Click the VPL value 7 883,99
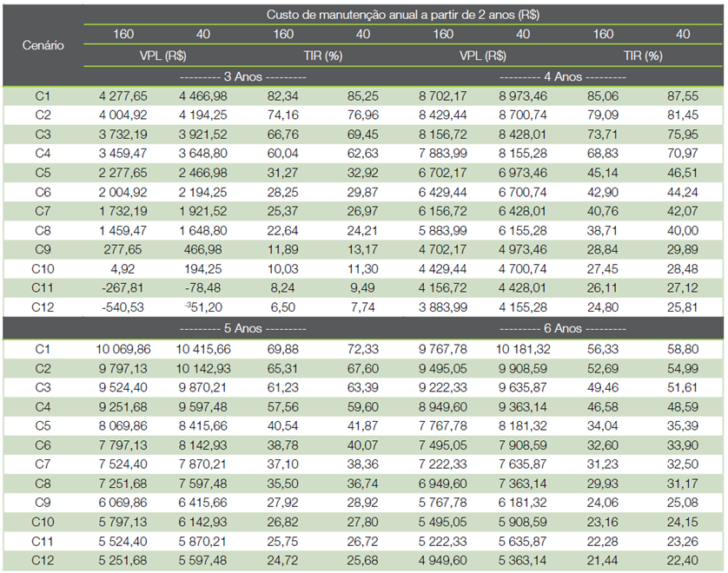 pyautogui.click(x=443, y=154)
